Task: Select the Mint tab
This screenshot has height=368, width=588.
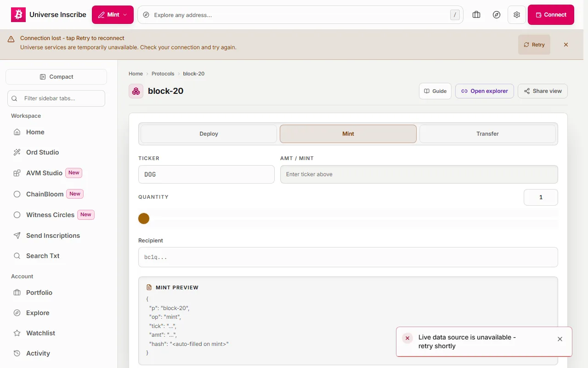Action: (x=348, y=134)
